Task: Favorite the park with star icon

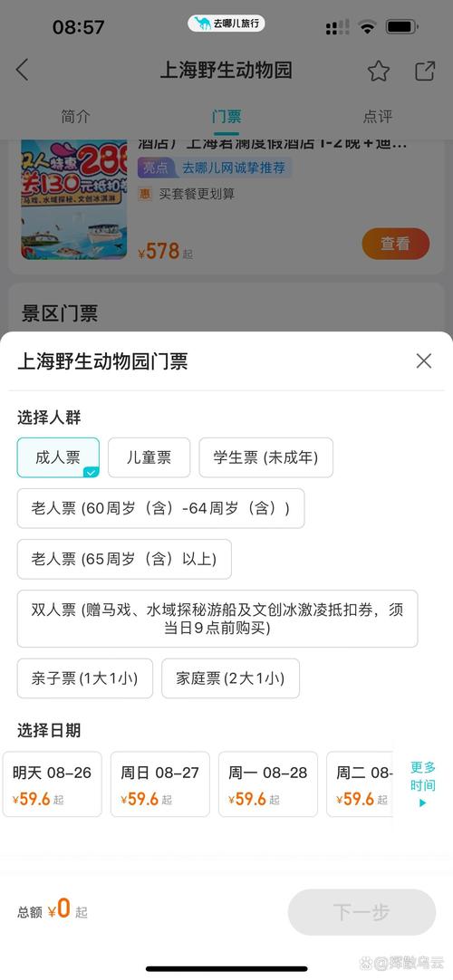Action: 378,71
